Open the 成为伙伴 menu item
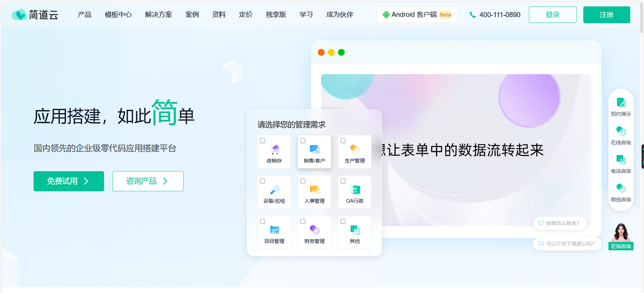The width and height of the screenshot is (644, 293). [340, 15]
